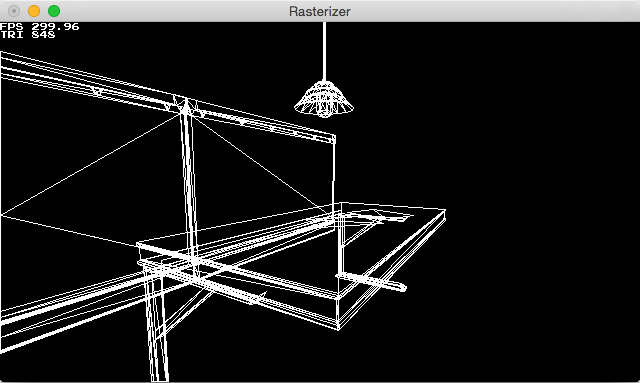Click the right end of the top rail
640x383 pixels.
click(333, 139)
